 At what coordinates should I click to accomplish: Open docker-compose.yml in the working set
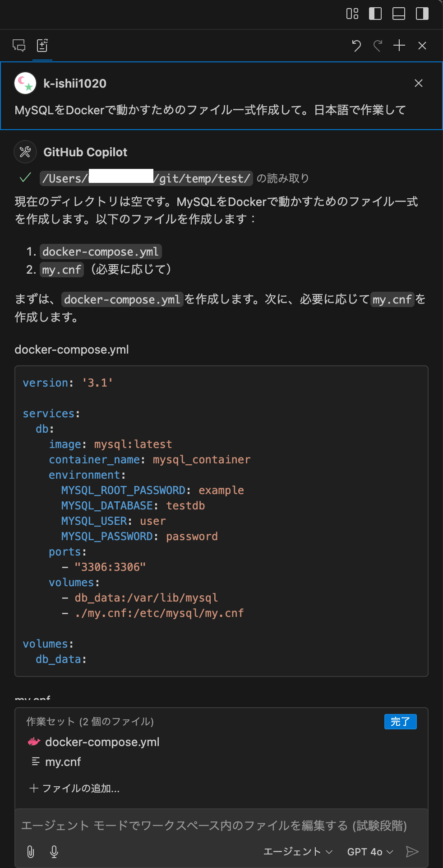tap(102, 742)
